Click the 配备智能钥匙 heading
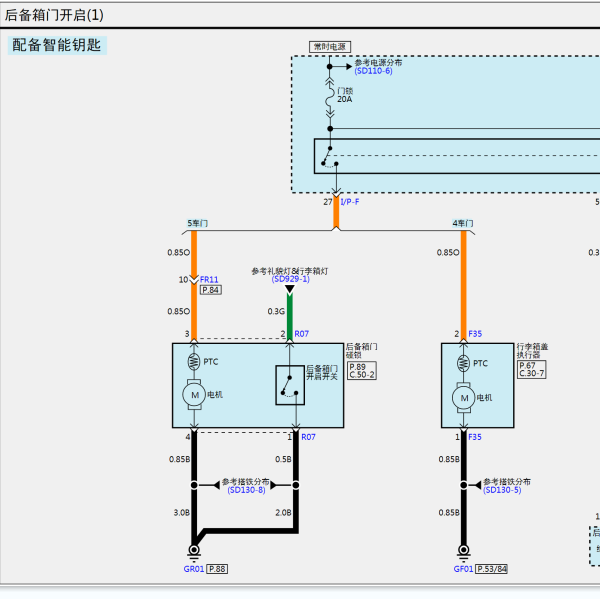This screenshot has width=600, height=599. tap(57, 45)
